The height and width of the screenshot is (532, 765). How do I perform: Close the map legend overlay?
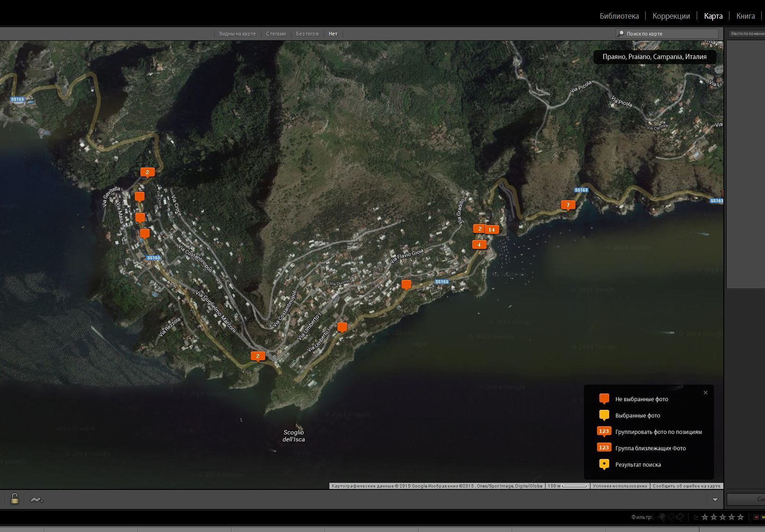coord(706,393)
